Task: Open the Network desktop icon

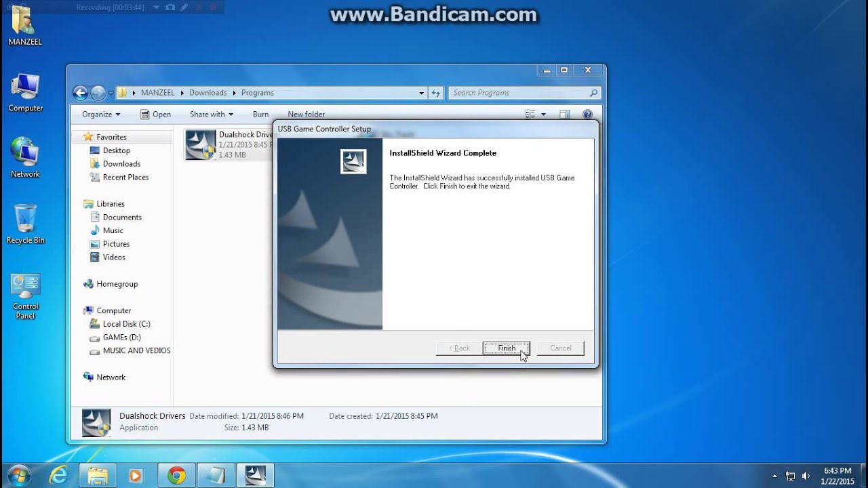Action: click(25, 158)
